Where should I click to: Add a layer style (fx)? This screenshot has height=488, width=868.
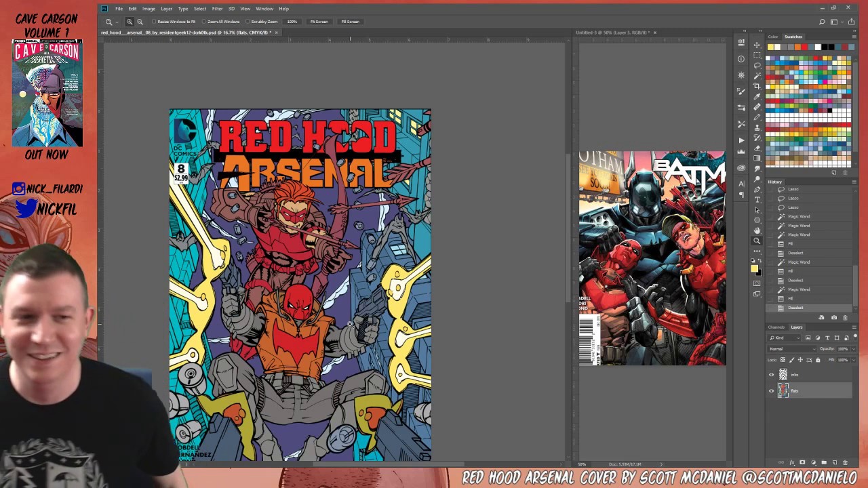[x=792, y=462]
